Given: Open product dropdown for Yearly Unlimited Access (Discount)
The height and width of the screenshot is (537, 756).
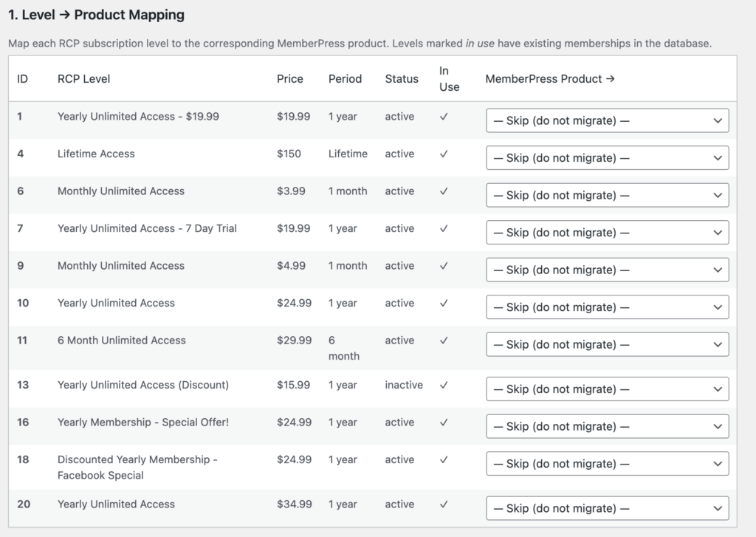Looking at the screenshot, I should point(607,389).
